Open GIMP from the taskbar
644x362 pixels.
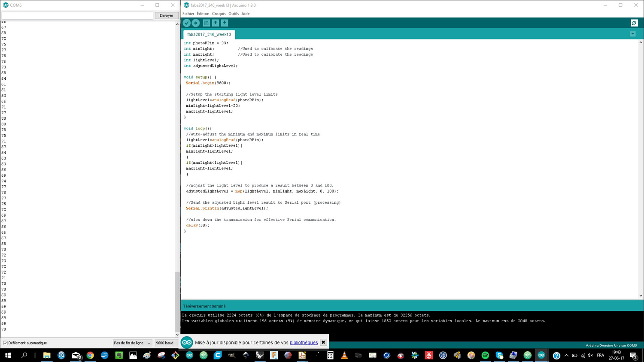[232, 355]
